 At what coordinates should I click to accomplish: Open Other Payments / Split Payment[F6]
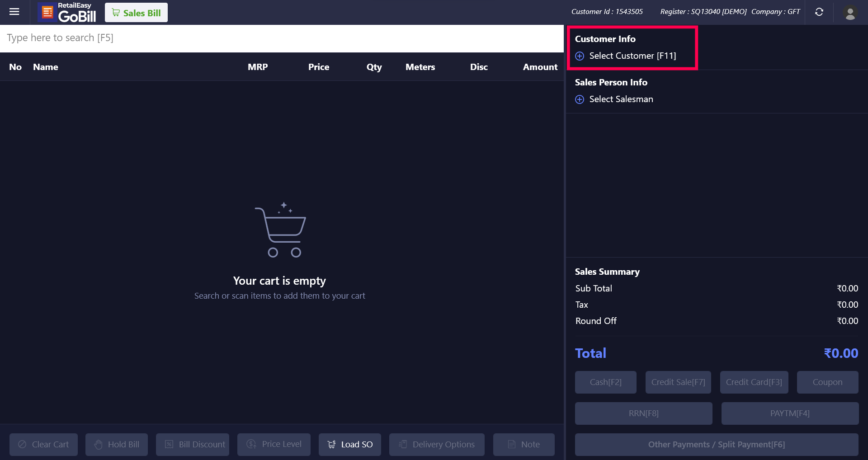tap(717, 445)
